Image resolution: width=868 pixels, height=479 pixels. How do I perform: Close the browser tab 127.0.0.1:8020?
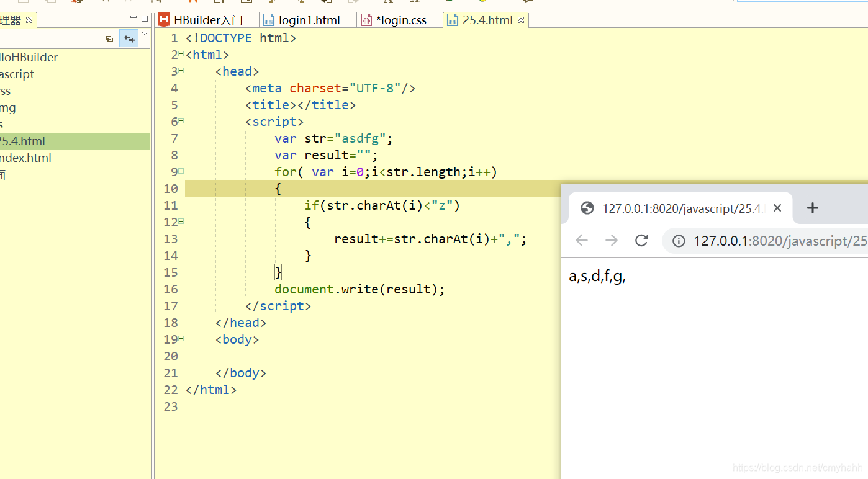point(777,208)
